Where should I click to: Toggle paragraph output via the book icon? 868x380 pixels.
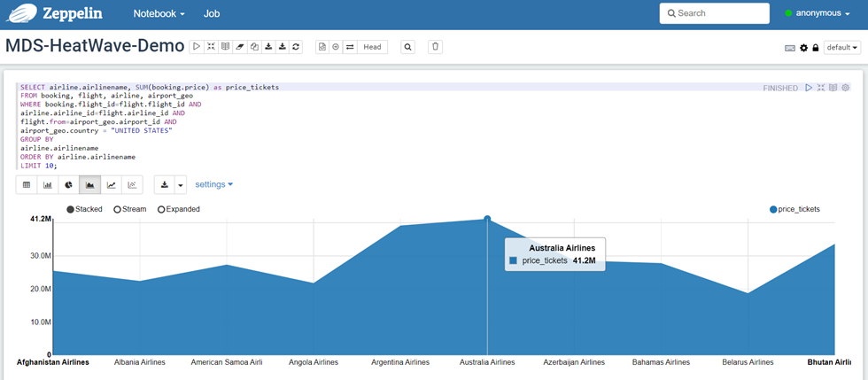click(x=833, y=88)
